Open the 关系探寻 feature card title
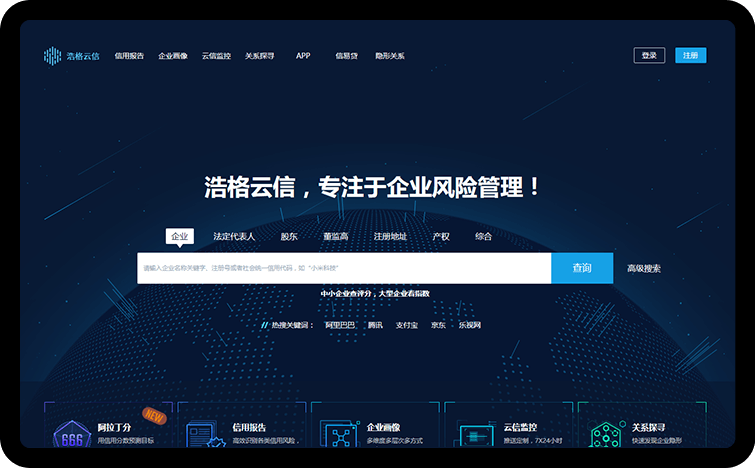755x468 pixels. (648, 428)
